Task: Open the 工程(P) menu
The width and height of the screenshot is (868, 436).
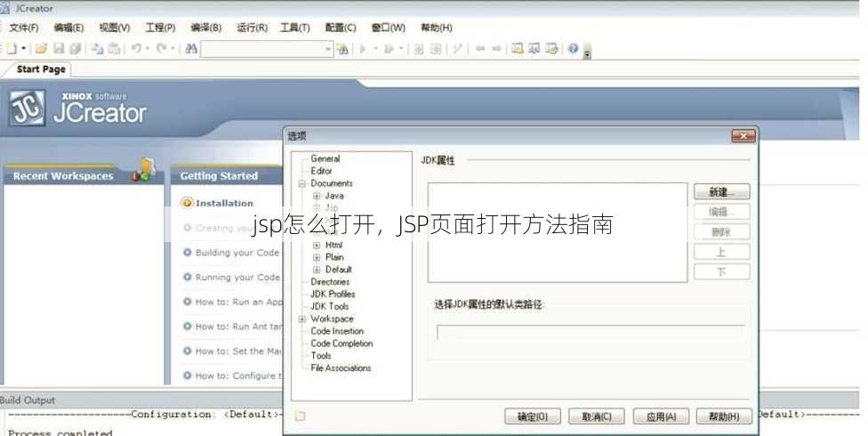Action: click(161, 28)
